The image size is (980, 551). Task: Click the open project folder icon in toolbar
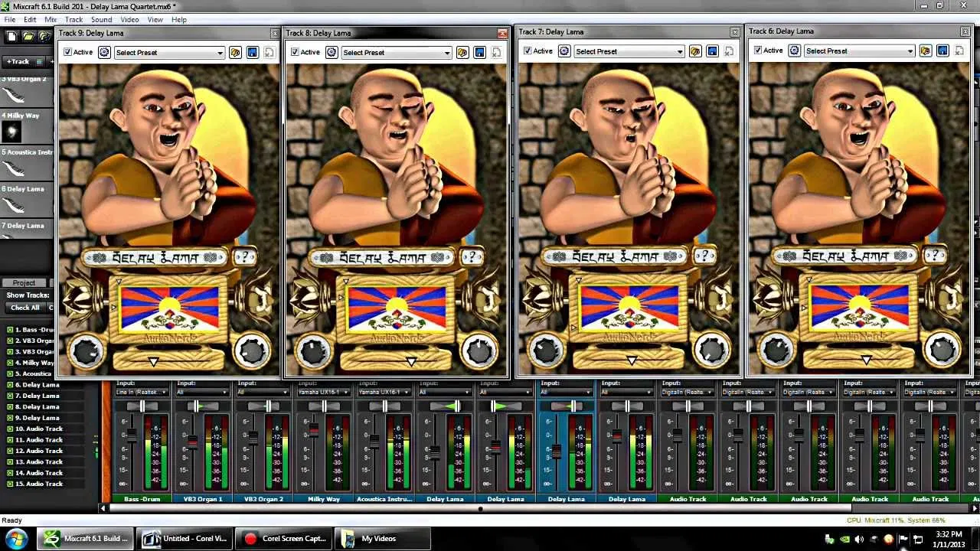(28, 36)
